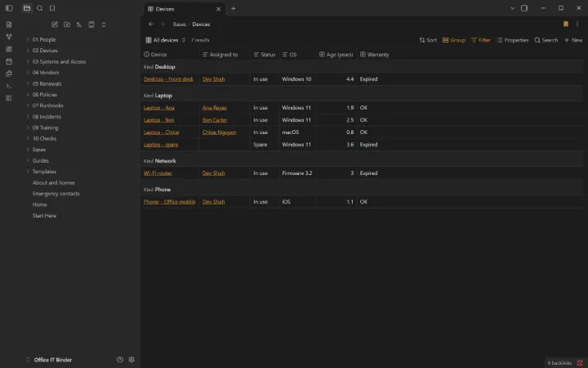Image resolution: width=588 pixels, height=368 pixels.
Task: Close the Devices tab
Action: click(219, 9)
